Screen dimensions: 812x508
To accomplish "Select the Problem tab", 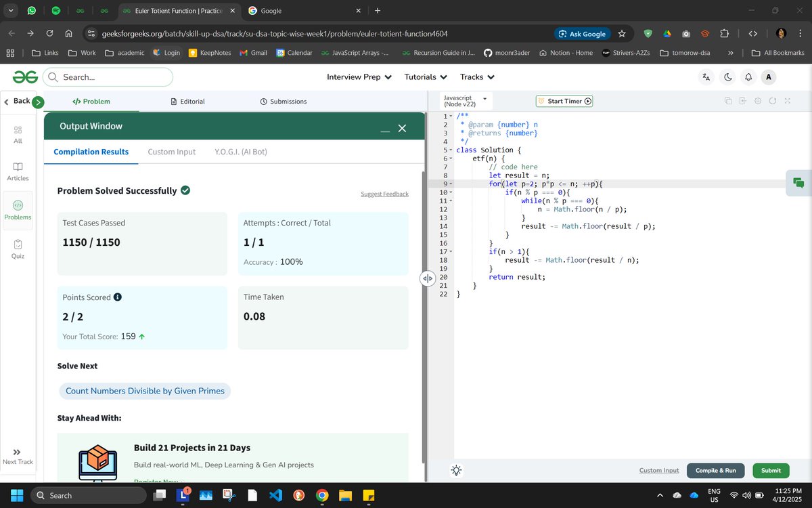I will [x=91, y=102].
